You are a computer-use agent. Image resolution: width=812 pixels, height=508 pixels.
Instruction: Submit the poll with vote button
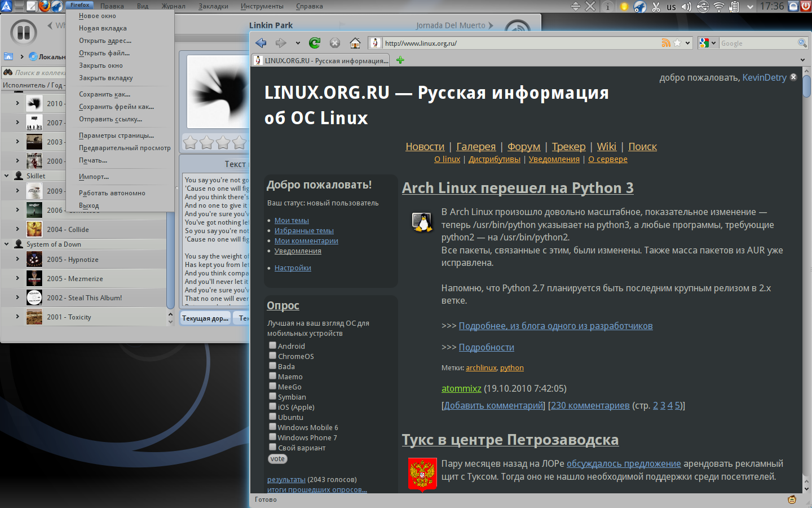[x=277, y=459]
